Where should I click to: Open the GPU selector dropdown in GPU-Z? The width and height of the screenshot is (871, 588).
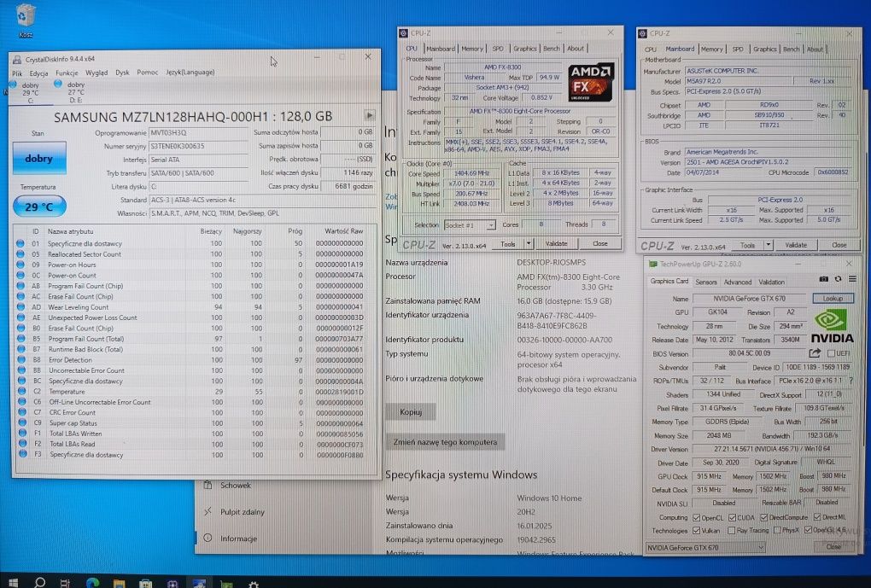705,548
